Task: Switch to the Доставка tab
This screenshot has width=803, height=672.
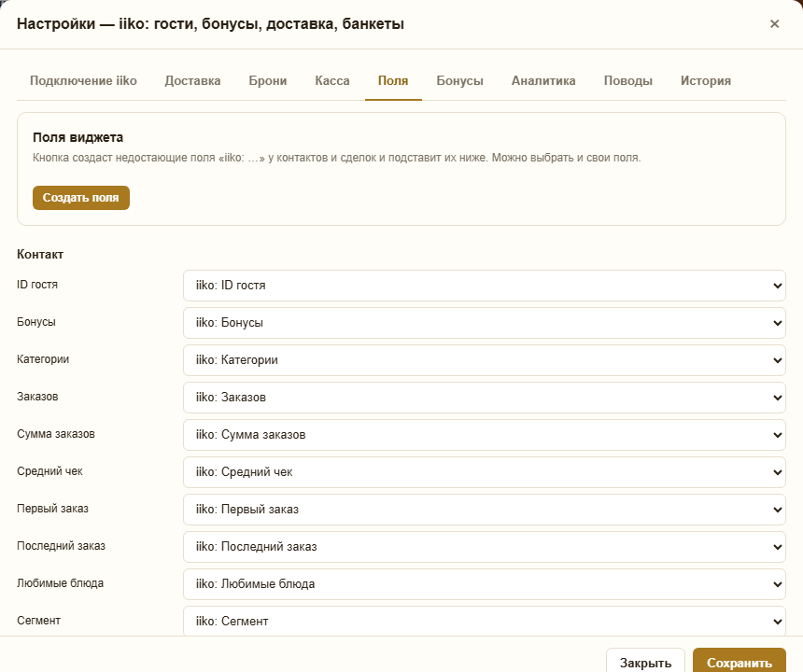Action: click(192, 81)
